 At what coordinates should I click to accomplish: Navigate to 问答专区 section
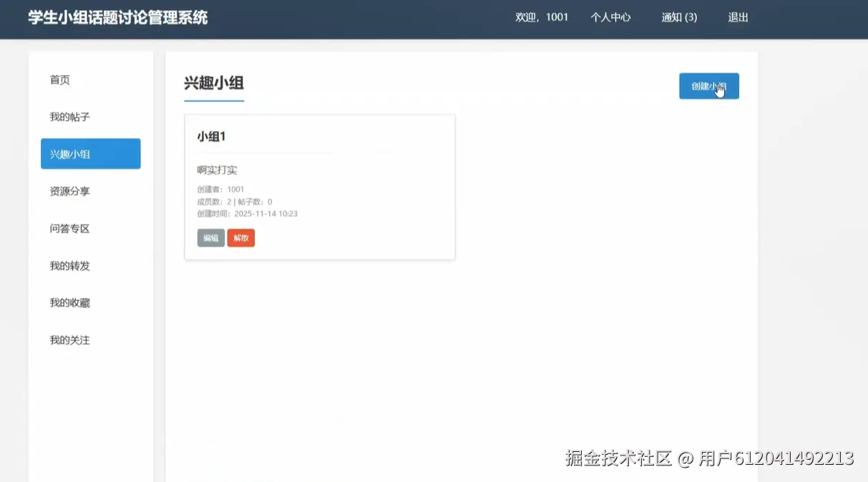click(x=68, y=228)
